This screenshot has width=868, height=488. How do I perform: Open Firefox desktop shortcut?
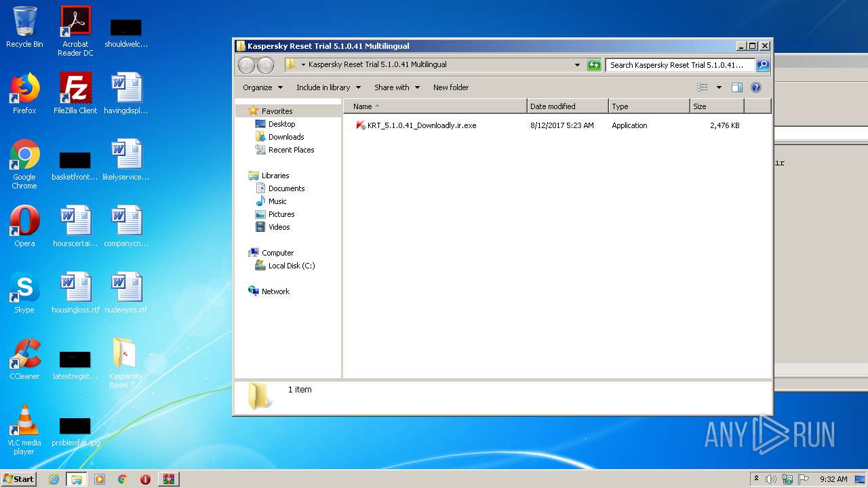tap(24, 94)
